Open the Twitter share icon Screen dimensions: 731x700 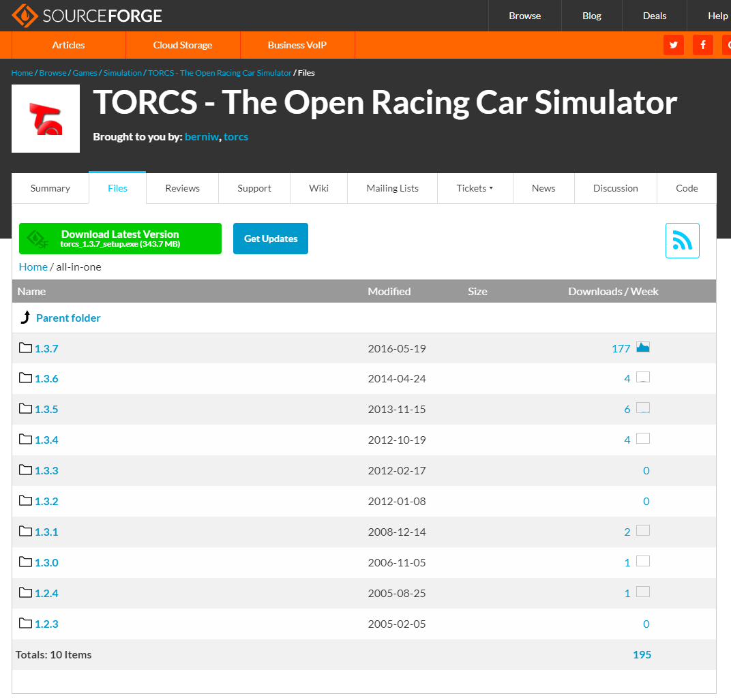tap(674, 45)
